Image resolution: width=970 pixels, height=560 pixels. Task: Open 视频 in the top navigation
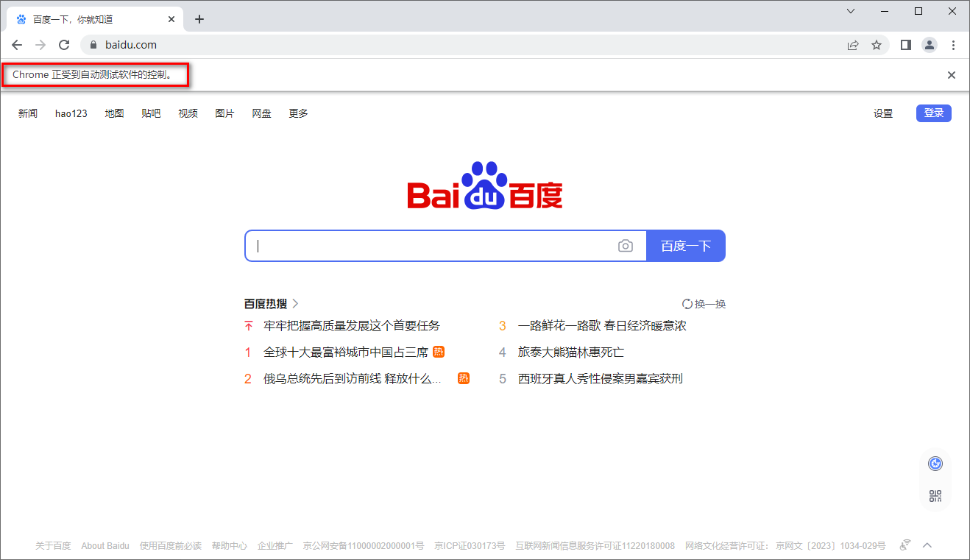pyautogui.click(x=188, y=113)
